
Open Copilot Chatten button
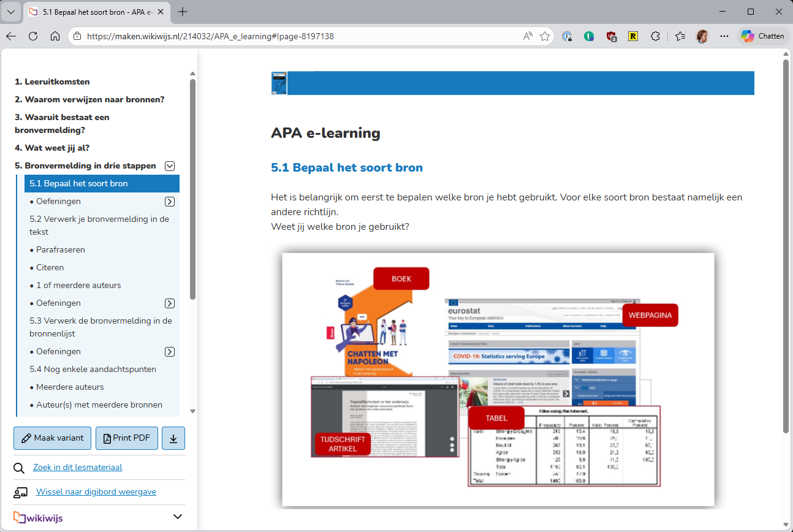[762, 36]
